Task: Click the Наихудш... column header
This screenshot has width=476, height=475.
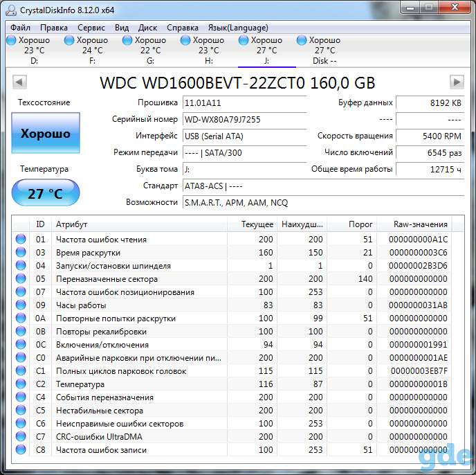Action: (x=302, y=224)
